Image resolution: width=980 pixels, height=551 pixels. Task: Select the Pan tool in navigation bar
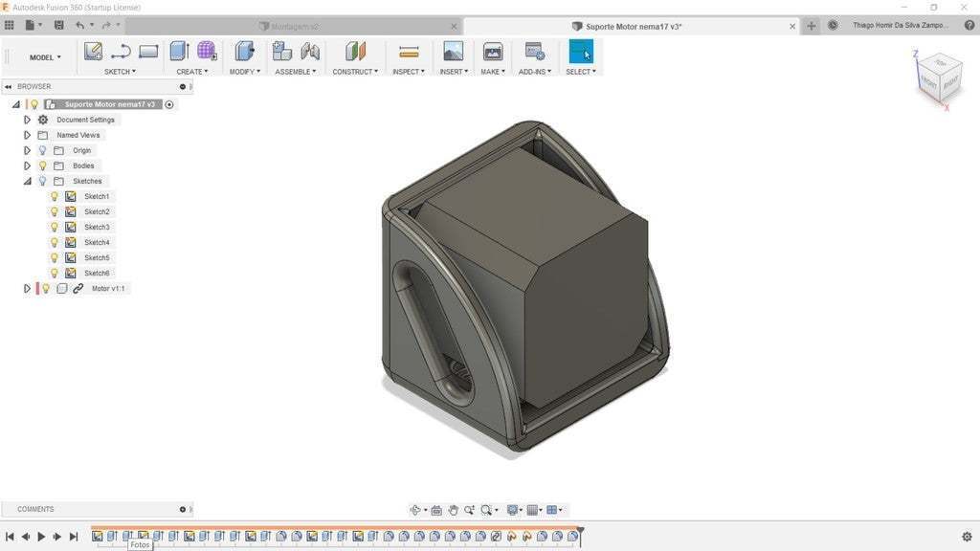click(454, 510)
